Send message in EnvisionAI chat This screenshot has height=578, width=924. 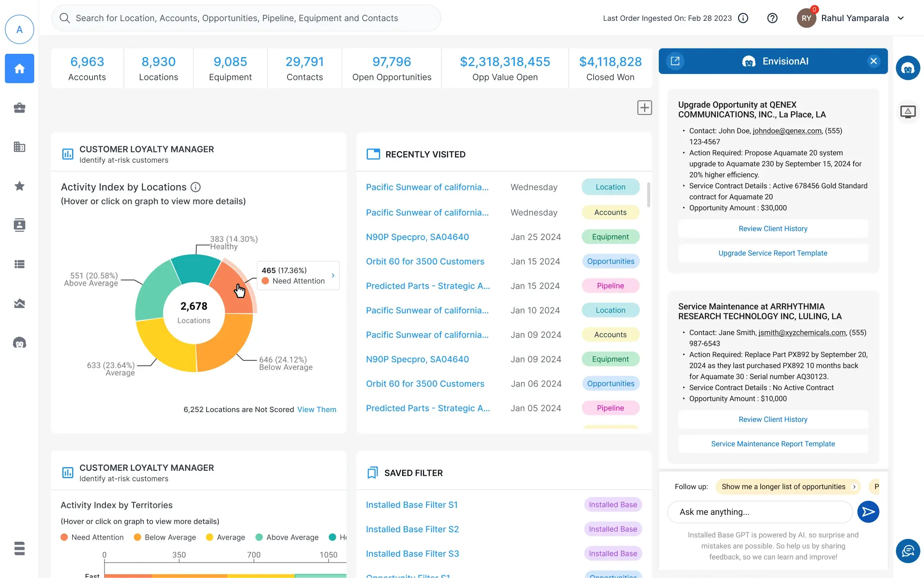point(868,512)
